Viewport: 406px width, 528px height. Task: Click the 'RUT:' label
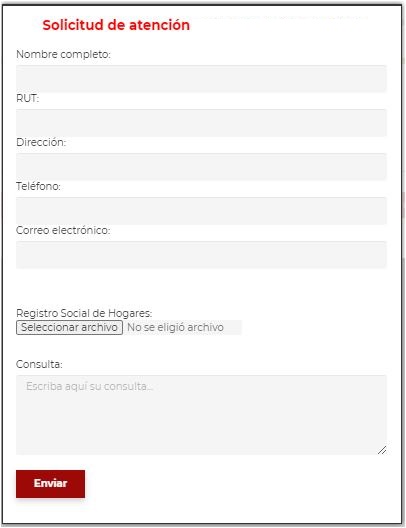pyautogui.click(x=28, y=98)
